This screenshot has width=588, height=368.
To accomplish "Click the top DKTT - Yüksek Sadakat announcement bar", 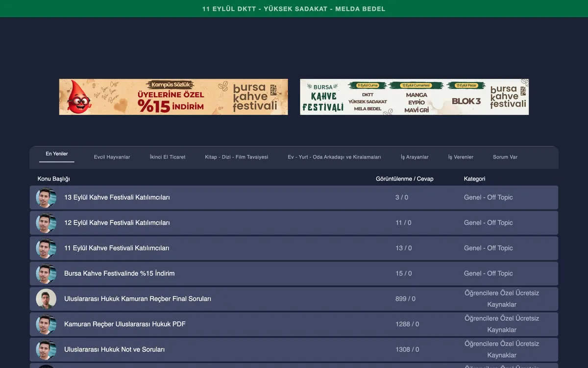I will point(294,9).
